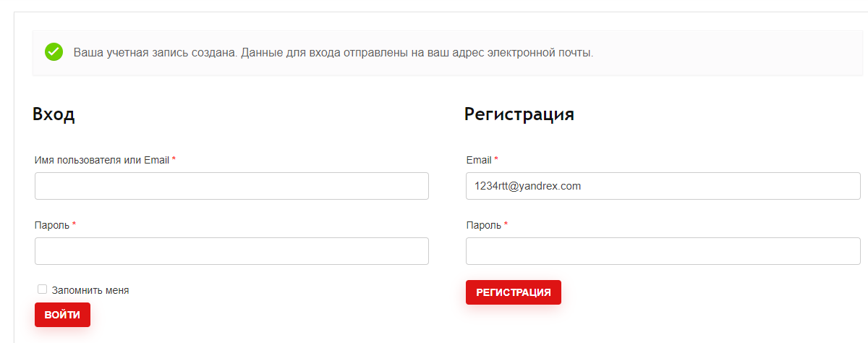
Task: Enable the Запомнить меня checkbox
Action: coord(42,289)
